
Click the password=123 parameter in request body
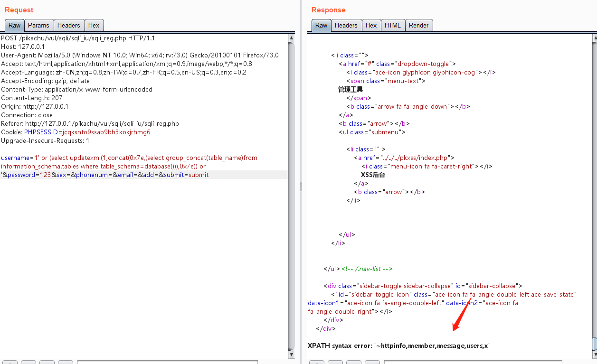pyautogui.click(x=29, y=175)
